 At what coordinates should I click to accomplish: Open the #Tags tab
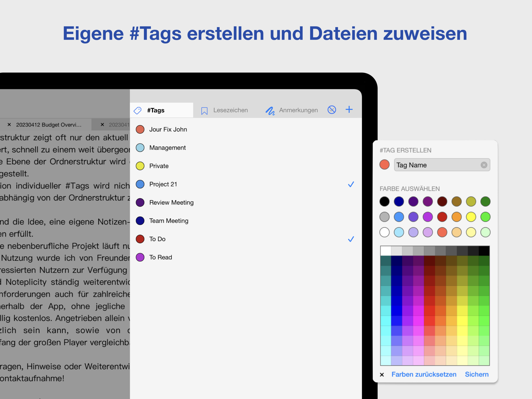pyautogui.click(x=161, y=110)
